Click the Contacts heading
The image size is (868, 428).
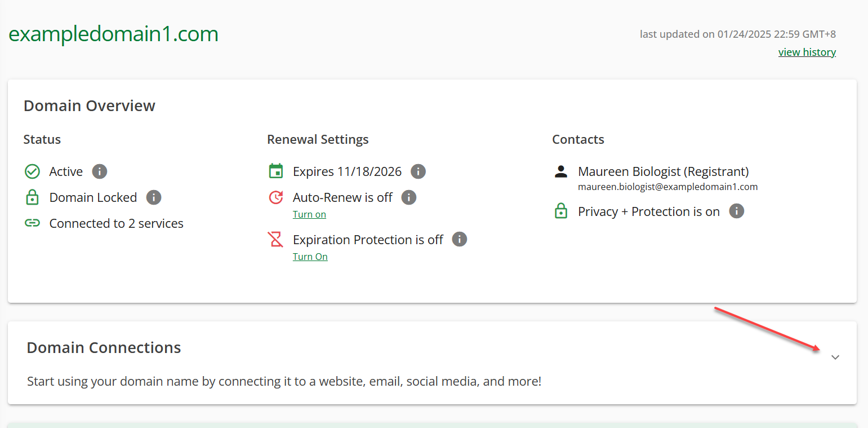coord(578,139)
